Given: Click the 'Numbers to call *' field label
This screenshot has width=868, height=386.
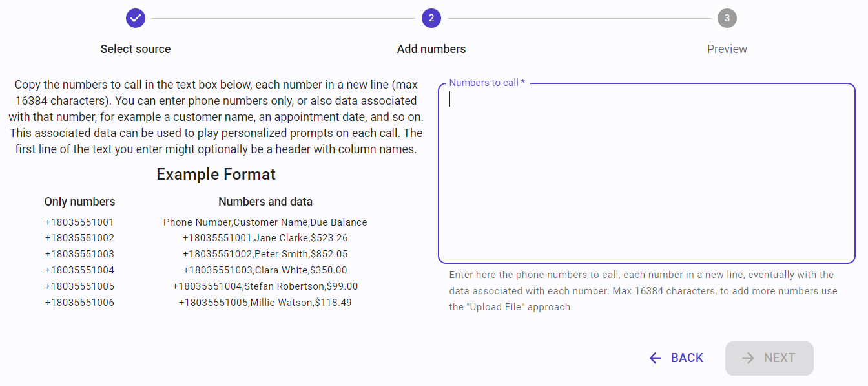Looking at the screenshot, I should [487, 83].
